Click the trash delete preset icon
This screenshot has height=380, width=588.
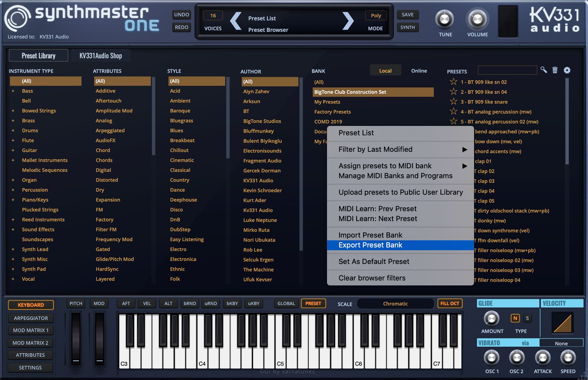pos(555,70)
